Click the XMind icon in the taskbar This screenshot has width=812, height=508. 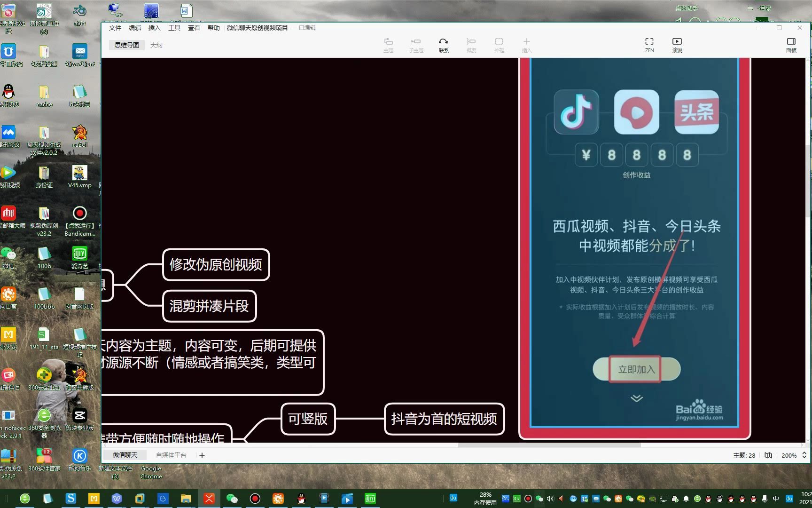tap(209, 499)
